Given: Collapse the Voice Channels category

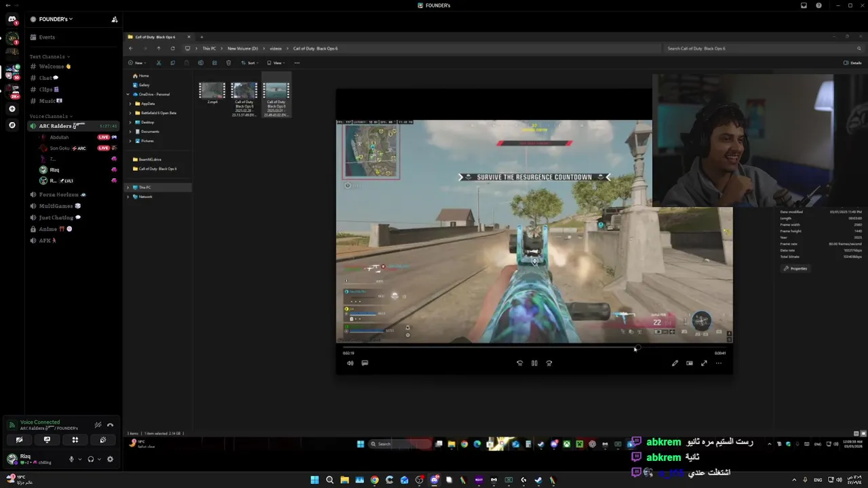Looking at the screenshot, I should pos(51,117).
